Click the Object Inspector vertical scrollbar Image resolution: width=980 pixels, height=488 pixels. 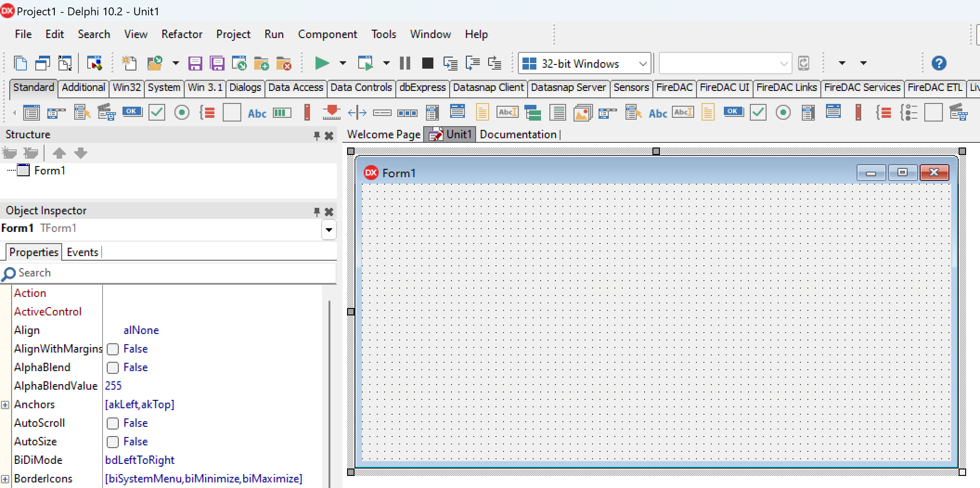click(329, 393)
